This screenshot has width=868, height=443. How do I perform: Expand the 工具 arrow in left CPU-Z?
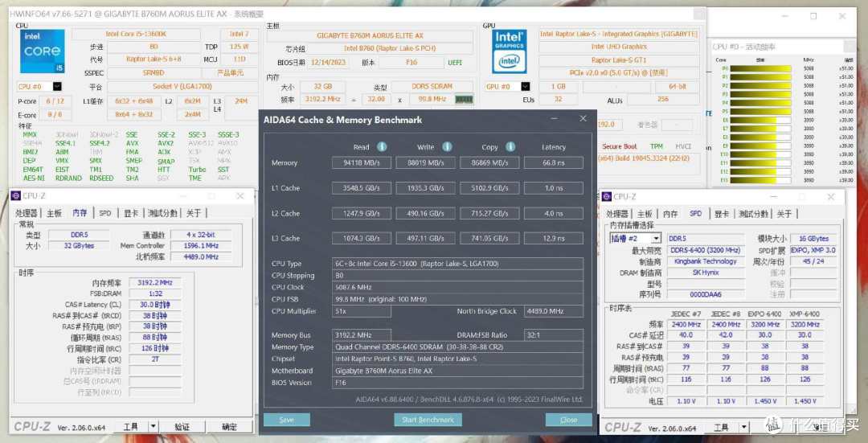pos(154,426)
